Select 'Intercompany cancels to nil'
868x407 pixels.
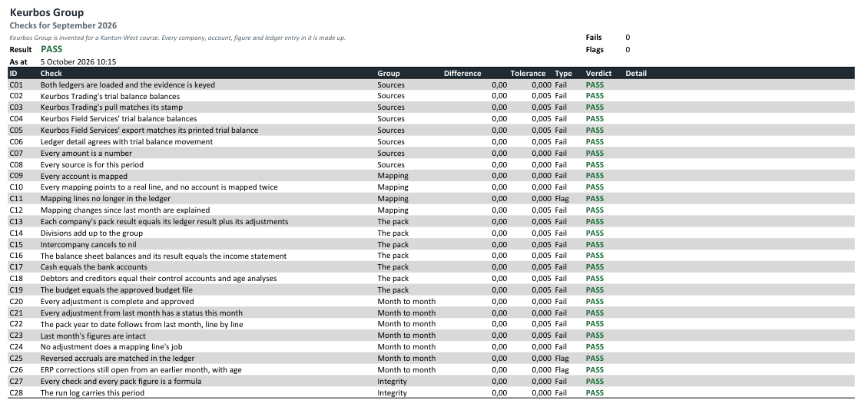pos(88,245)
